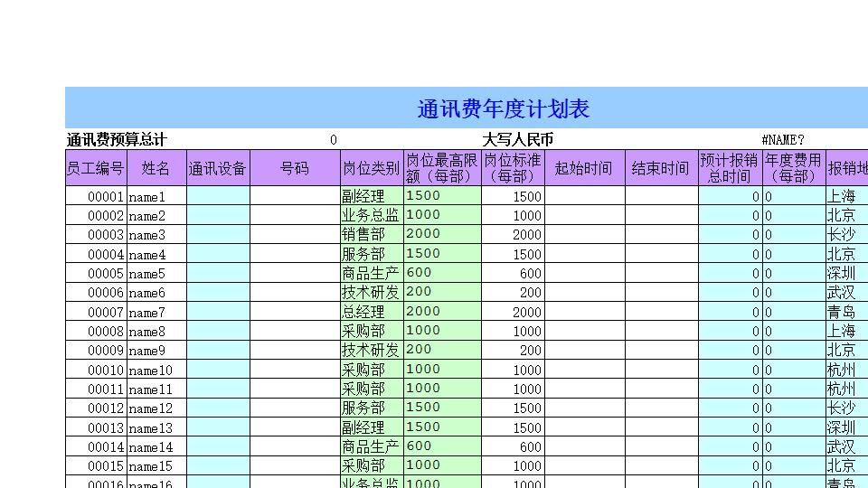868x488 pixels.
Task: Select 采购部 in the name11 row
Action: [372, 389]
